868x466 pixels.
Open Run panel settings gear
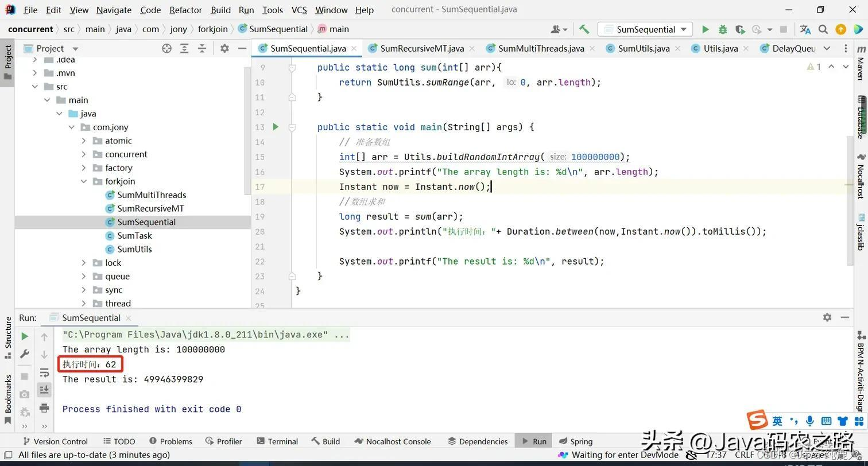pyautogui.click(x=827, y=317)
